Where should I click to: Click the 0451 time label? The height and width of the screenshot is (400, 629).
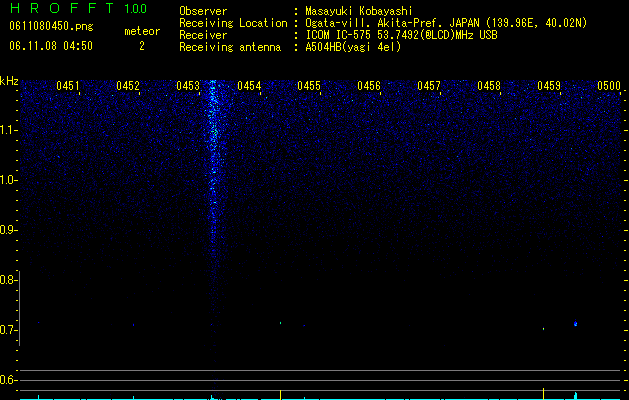68,86
